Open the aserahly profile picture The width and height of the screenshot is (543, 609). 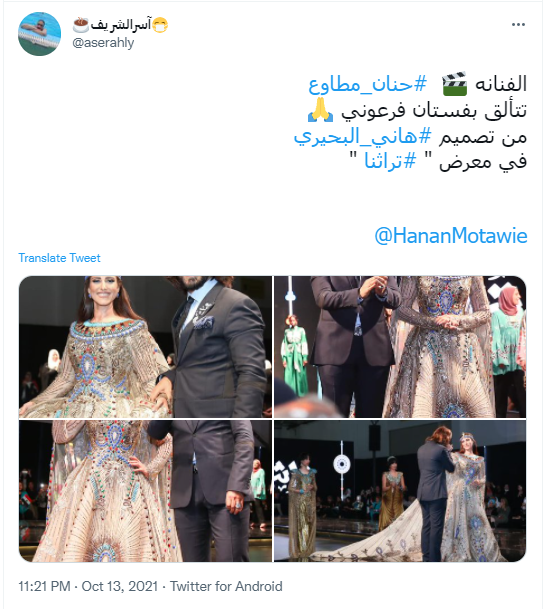39,34
